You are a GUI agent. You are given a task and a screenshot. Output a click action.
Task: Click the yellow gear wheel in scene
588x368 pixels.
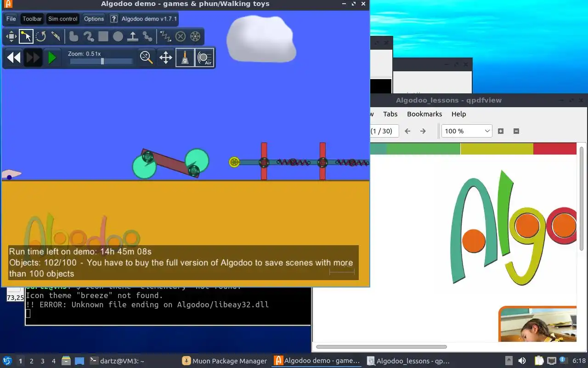coord(234,162)
